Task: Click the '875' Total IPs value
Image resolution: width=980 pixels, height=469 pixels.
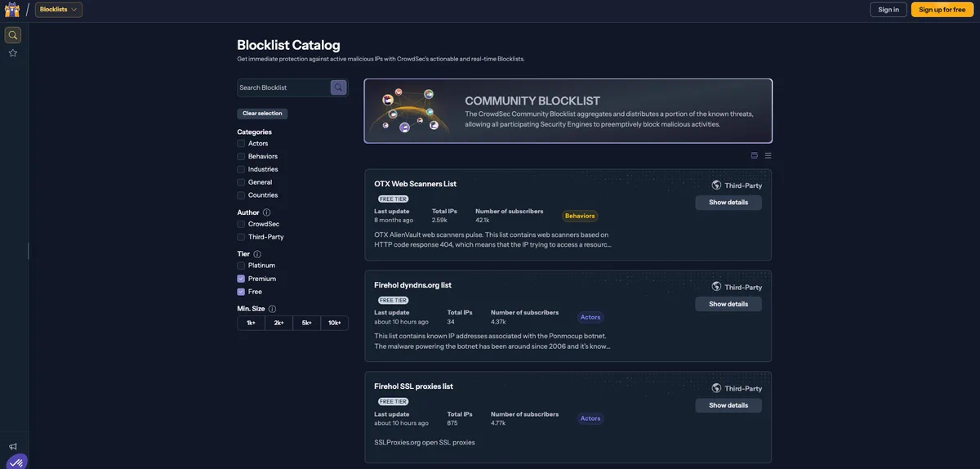Action: coord(452,422)
